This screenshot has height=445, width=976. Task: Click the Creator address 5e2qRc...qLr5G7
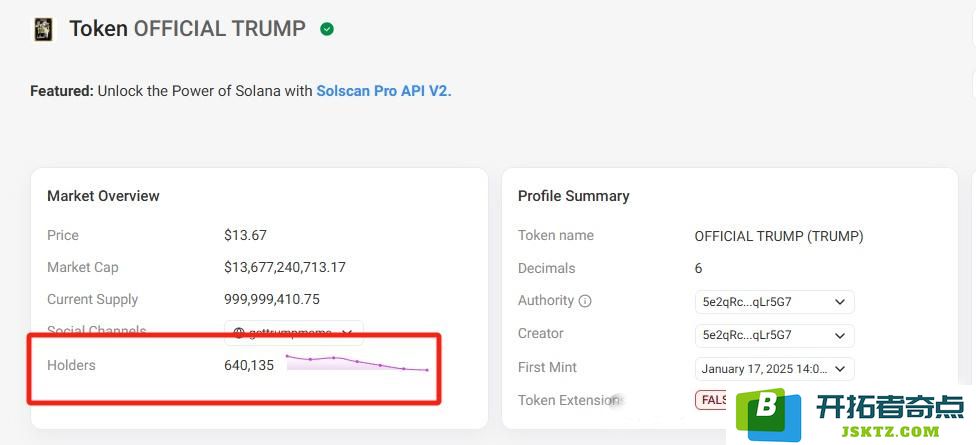click(x=747, y=335)
